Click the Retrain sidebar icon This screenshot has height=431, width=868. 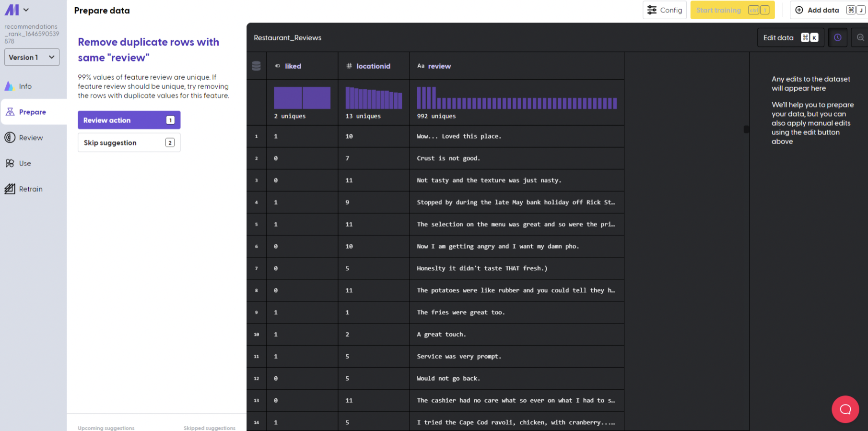click(x=10, y=189)
